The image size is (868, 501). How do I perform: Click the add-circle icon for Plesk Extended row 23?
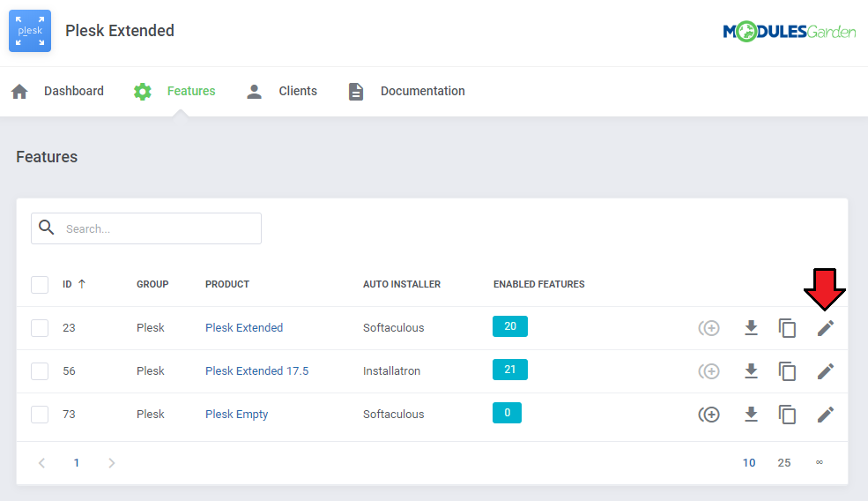click(709, 328)
